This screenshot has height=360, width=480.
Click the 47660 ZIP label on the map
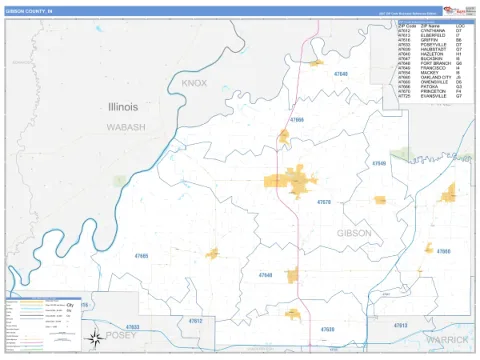click(x=443, y=251)
